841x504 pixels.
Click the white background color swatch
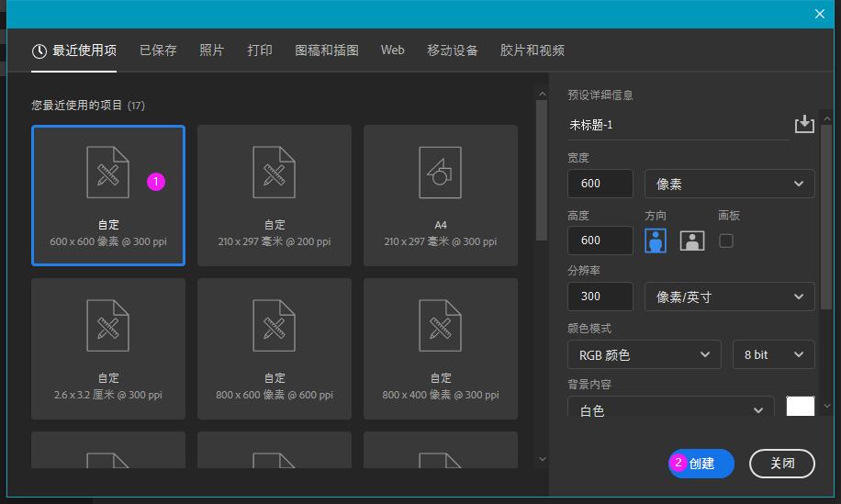(x=801, y=406)
